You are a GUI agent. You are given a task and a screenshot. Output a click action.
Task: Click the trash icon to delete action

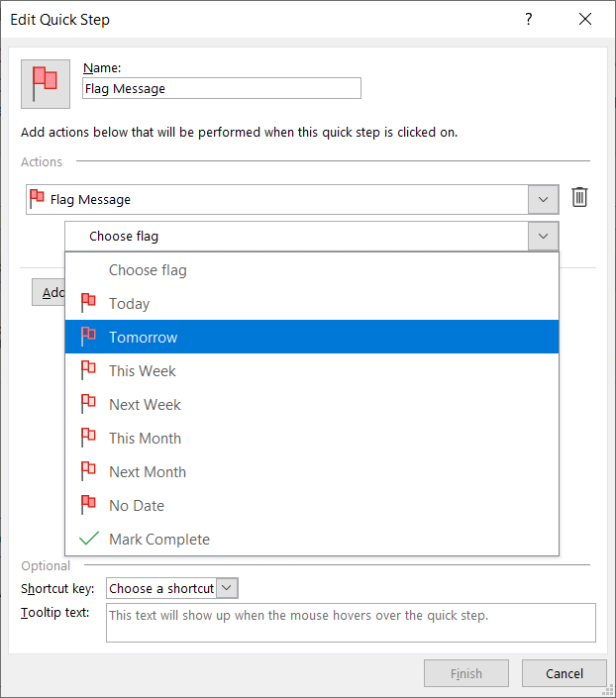[580, 198]
